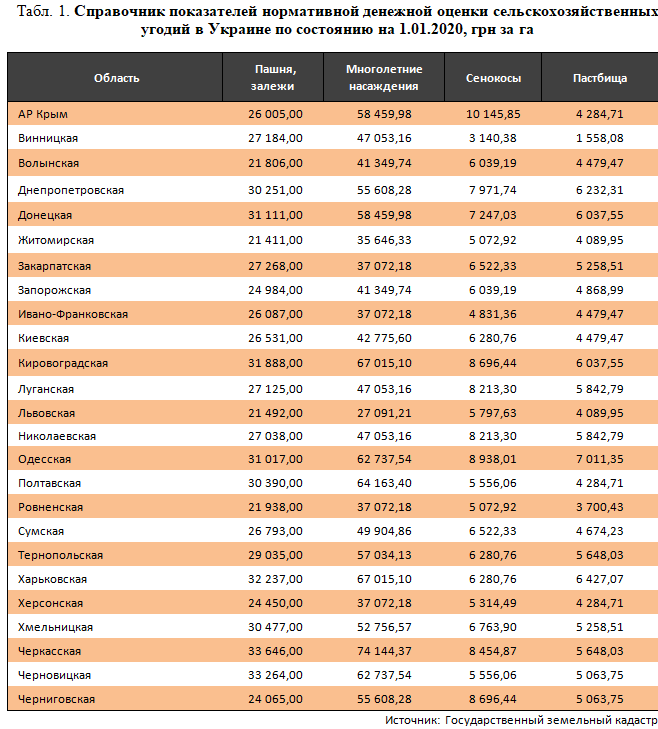The image size is (658, 729).
Task: Select value 49 904,86 in Сумская row
Action: coord(384,531)
